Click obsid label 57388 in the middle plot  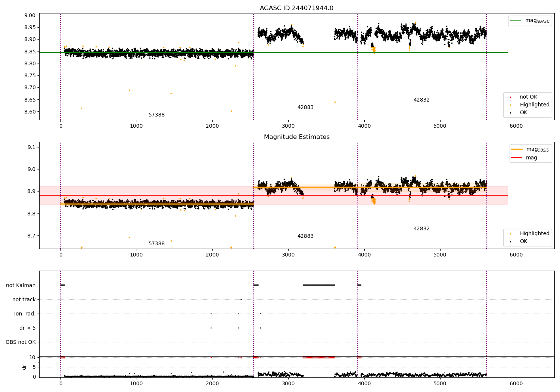click(156, 244)
